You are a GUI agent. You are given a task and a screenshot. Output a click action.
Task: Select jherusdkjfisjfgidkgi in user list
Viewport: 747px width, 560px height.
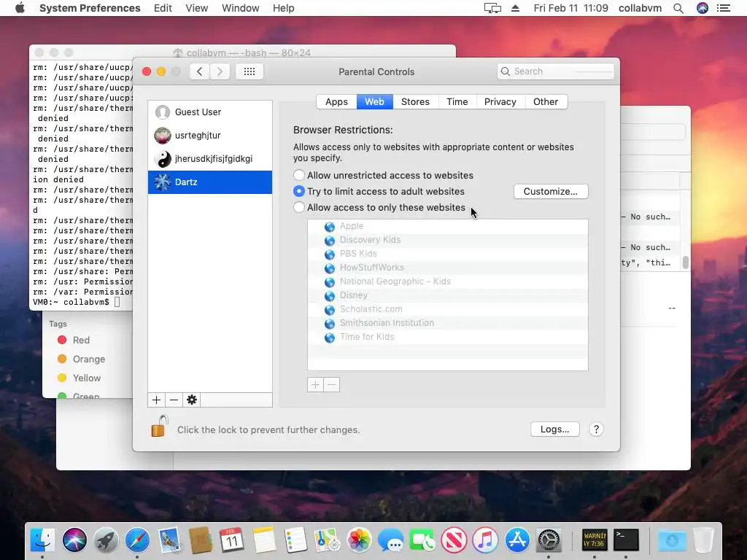tap(210, 158)
